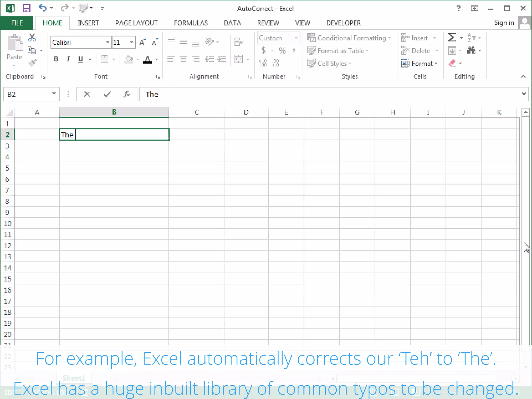Open the FILE tab
Viewport: 532px width, 399px height.
click(x=17, y=23)
